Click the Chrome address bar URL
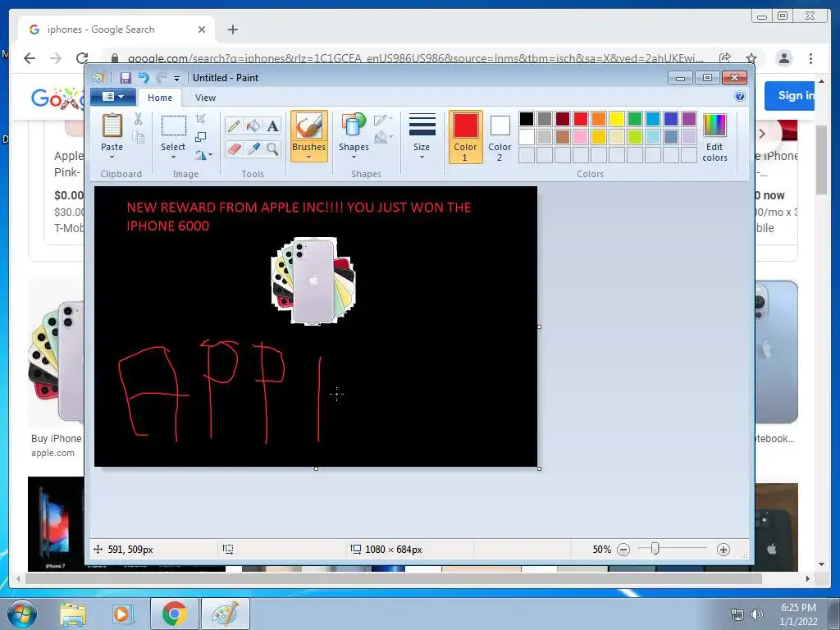The height and width of the screenshot is (630, 840). pos(415,58)
